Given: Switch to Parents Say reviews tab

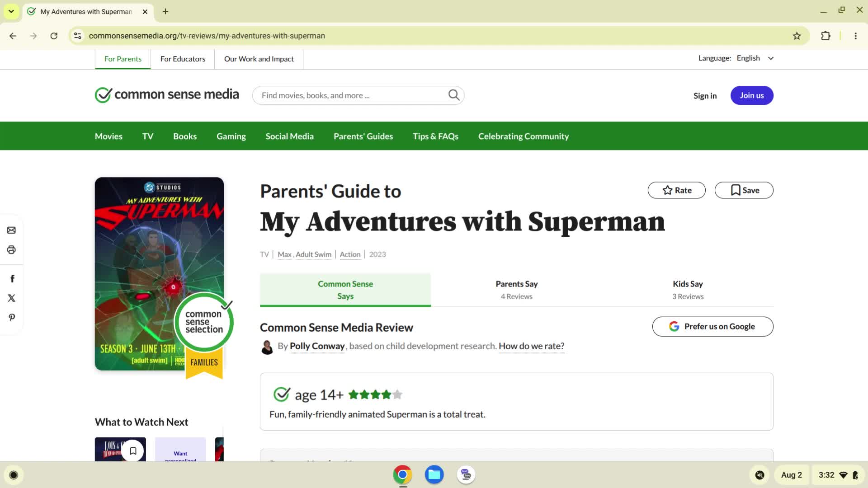Looking at the screenshot, I should pos(516,290).
